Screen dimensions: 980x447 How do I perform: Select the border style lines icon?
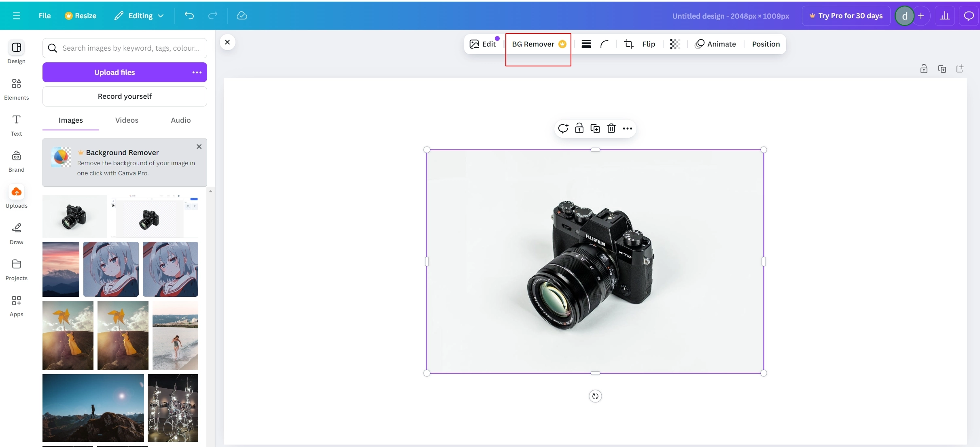coord(586,44)
